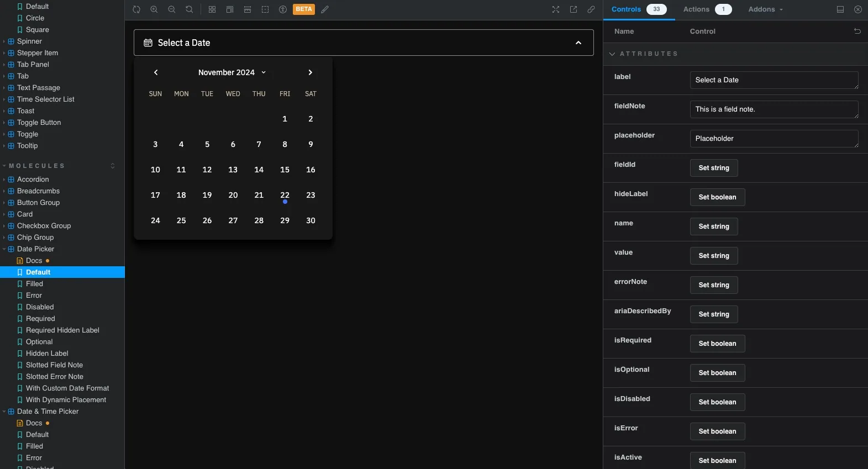Click Set string for fieldId

714,168
